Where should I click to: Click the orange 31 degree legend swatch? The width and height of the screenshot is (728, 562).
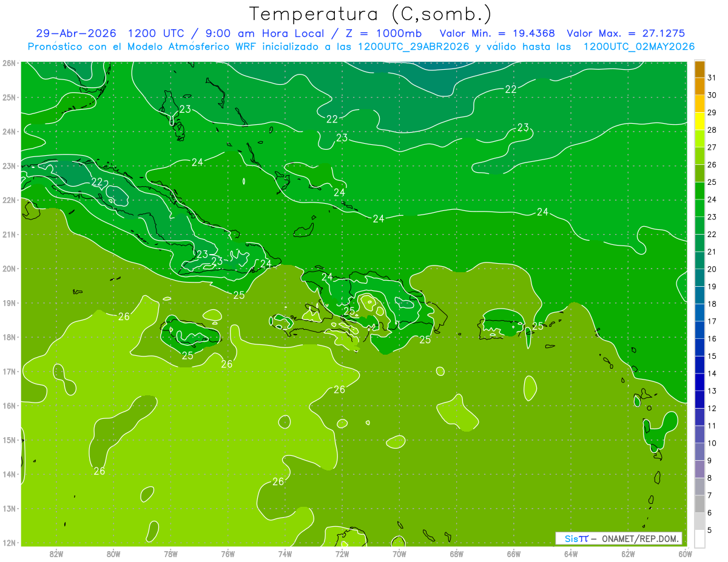pyautogui.click(x=699, y=69)
